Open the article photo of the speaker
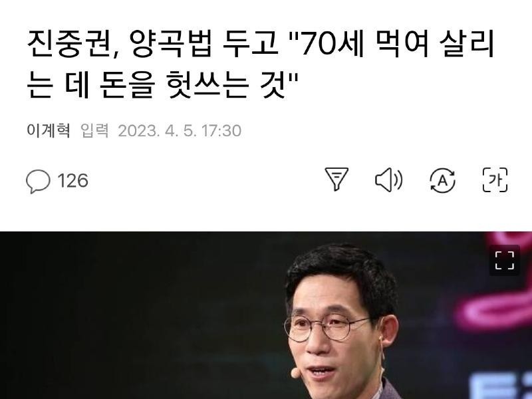The height and width of the screenshot is (399, 532). pyautogui.click(x=266, y=315)
